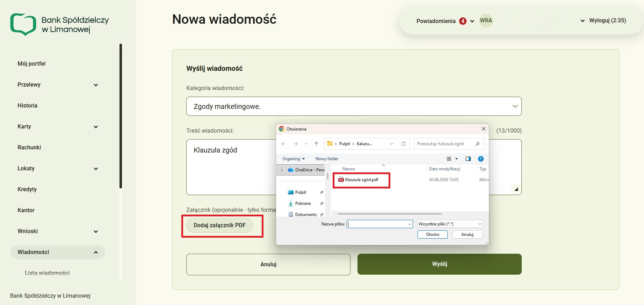Click the Otwórz button in the dialog
The width and height of the screenshot is (644, 305).
tap(433, 235)
